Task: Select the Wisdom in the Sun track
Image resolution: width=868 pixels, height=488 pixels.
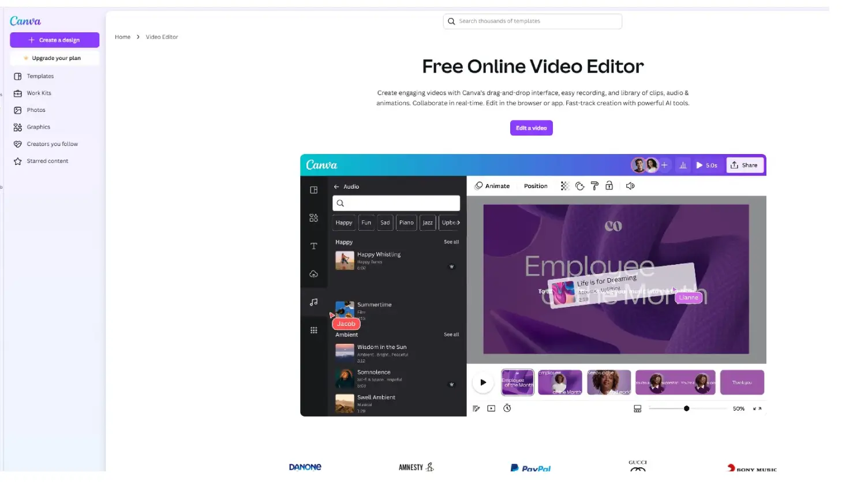Action: (x=397, y=353)
